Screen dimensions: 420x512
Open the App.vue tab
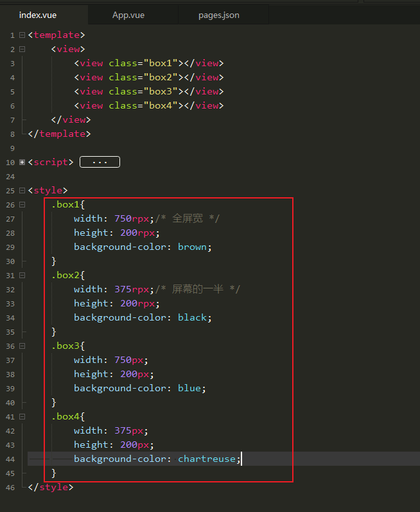pos(128,15)
